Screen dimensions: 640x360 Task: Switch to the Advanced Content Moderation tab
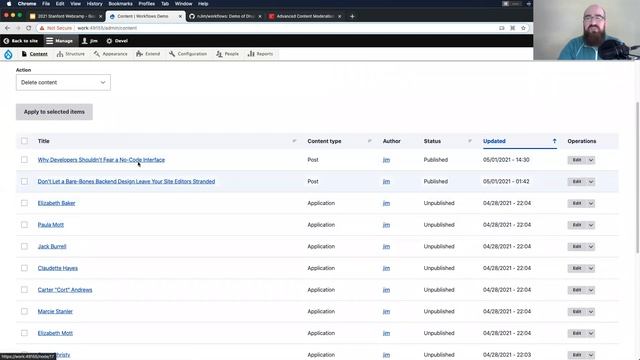click(x=305, y=16)
